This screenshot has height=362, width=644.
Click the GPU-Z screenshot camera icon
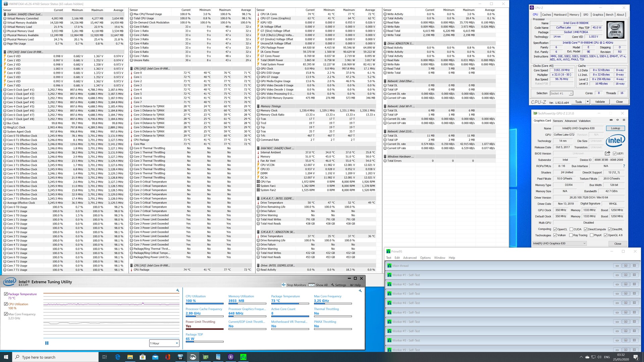click(x=611, y=120)
